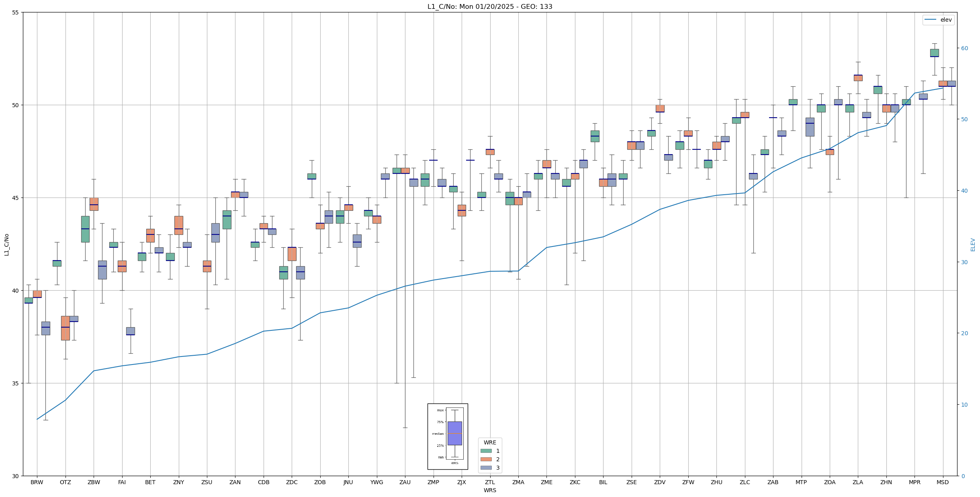
Task: Click the ZAU station tick label
Action: click(405, 482)
